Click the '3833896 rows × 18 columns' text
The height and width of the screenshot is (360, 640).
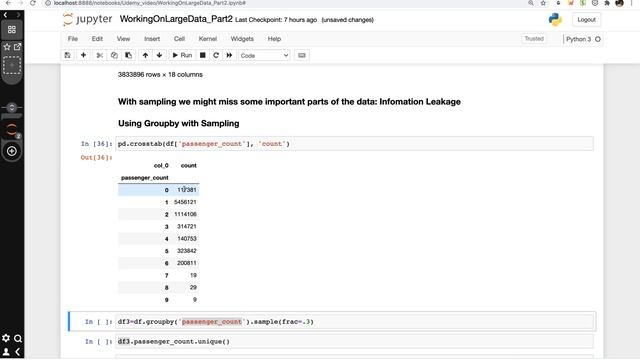point(160,75)
